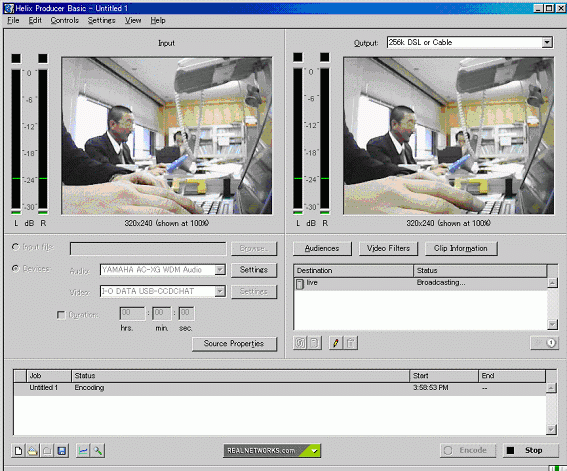Click the Duration minutes field

(x=162, y=313)
